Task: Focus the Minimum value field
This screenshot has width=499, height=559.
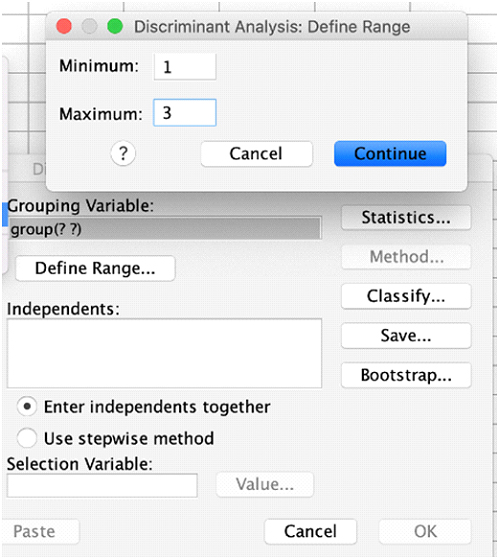Action: (185, 67)
